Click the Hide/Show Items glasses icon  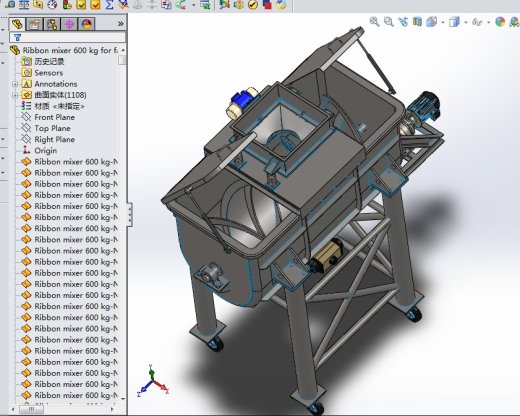pos(477,22)
